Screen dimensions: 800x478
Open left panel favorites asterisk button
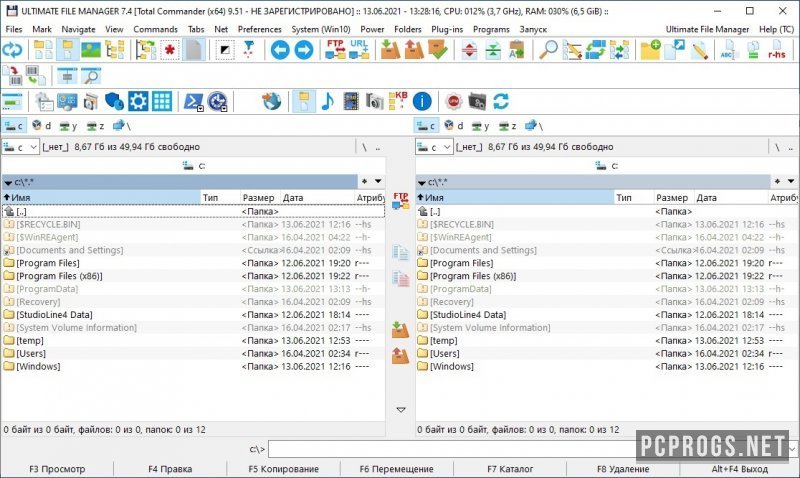click(364, 181)
